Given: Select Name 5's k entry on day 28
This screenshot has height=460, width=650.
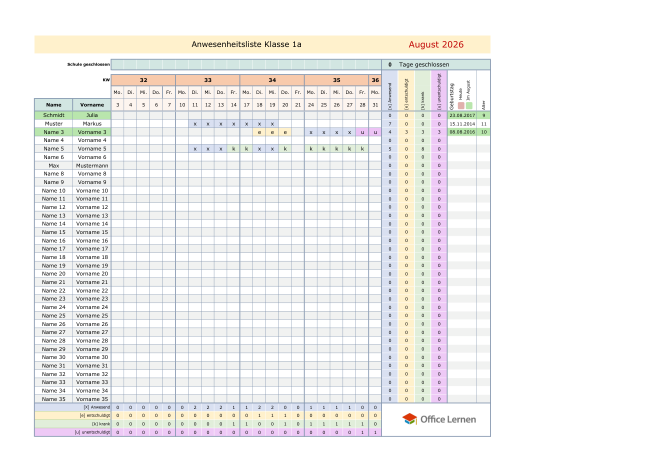Looking at the screenshot, I should click(x=362, y=148).
